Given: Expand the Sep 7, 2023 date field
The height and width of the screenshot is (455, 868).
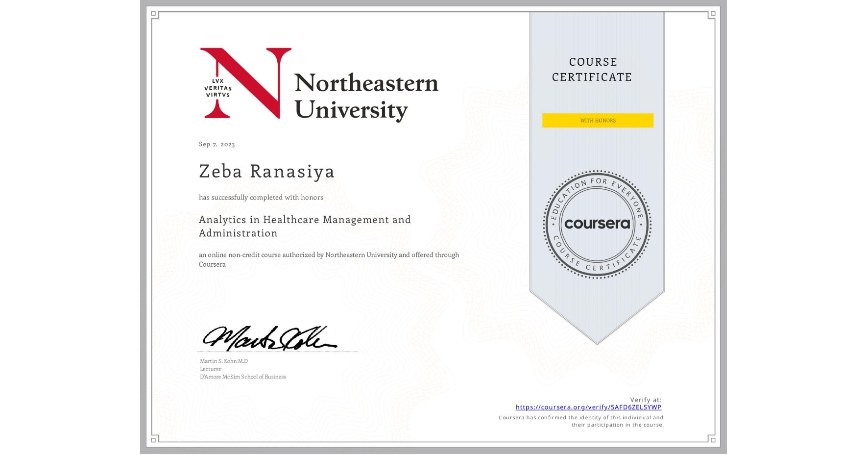Looking at the screenshot, I should point(216,144).
